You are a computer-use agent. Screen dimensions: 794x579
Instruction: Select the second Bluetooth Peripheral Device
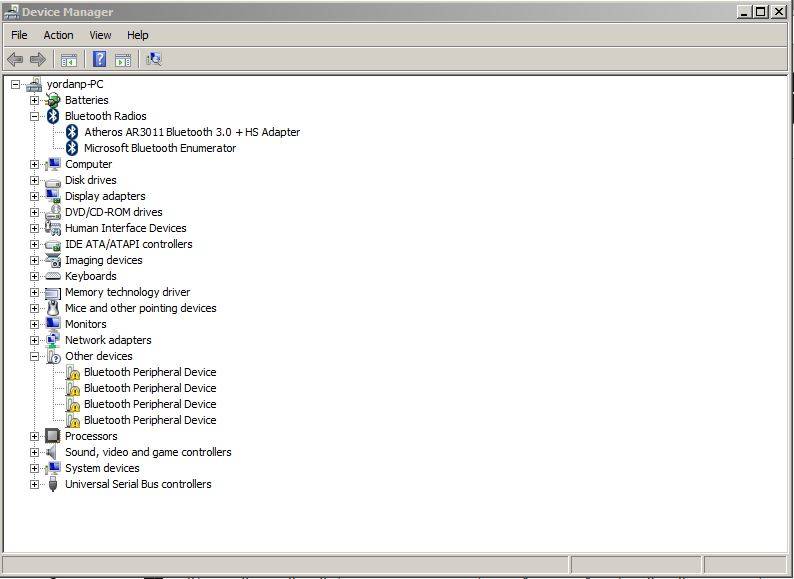coord(150,389)
